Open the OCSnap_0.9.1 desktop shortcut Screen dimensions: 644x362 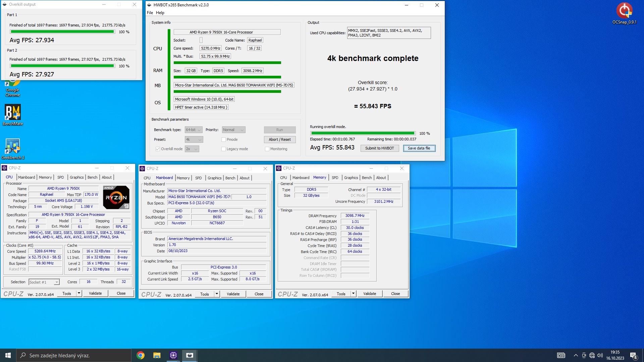click(x=624, y=13)
